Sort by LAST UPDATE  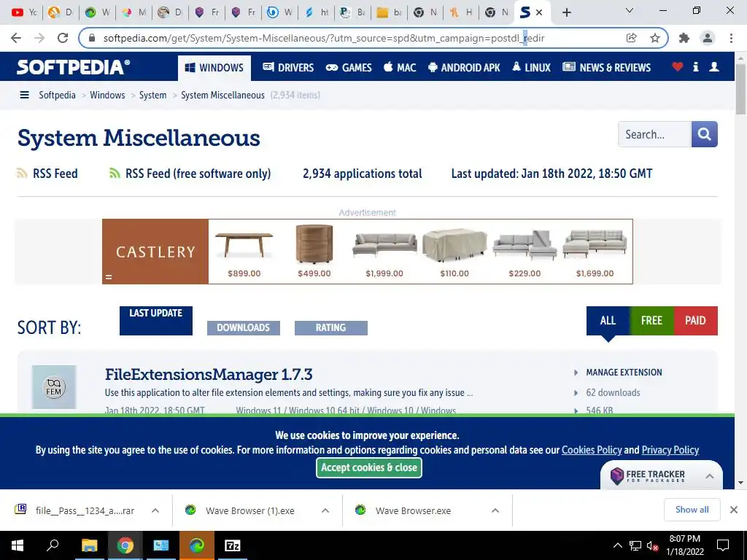coord(156,321)
